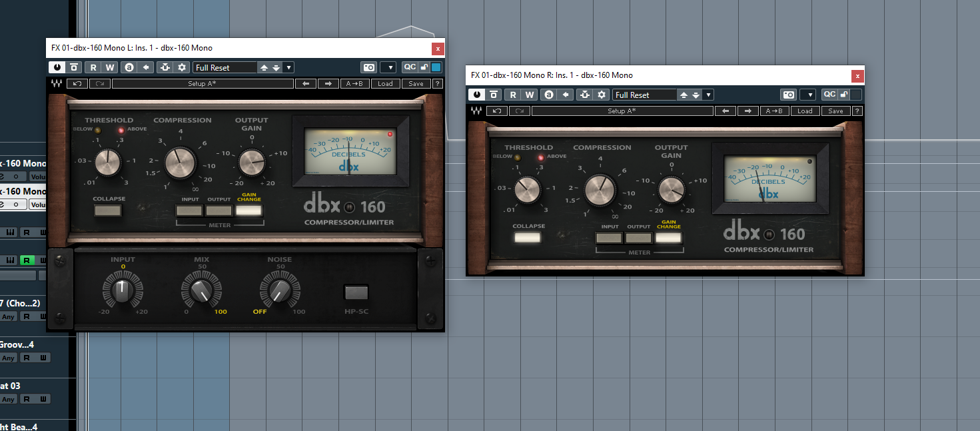This screenshot has height=431, width=980.
Task: Undo in the Mono L Waves toolbar
Action: 78,84
